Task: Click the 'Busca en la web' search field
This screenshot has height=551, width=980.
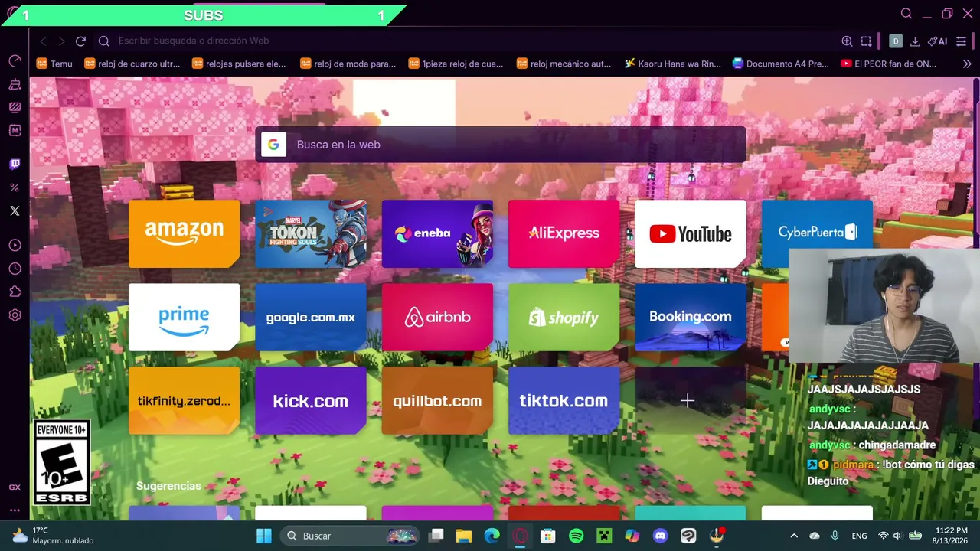Action: click(501, 145)
